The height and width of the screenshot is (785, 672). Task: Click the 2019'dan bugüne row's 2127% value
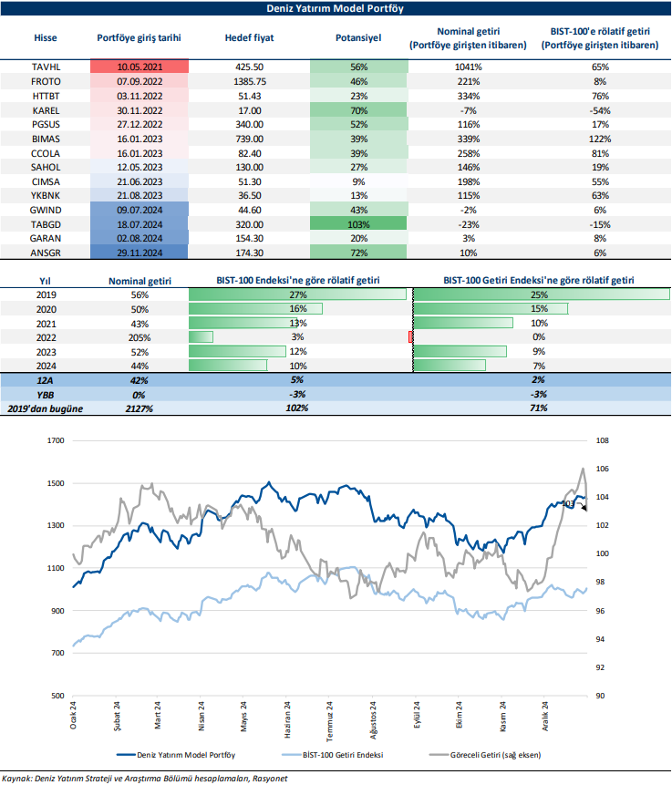140,408
